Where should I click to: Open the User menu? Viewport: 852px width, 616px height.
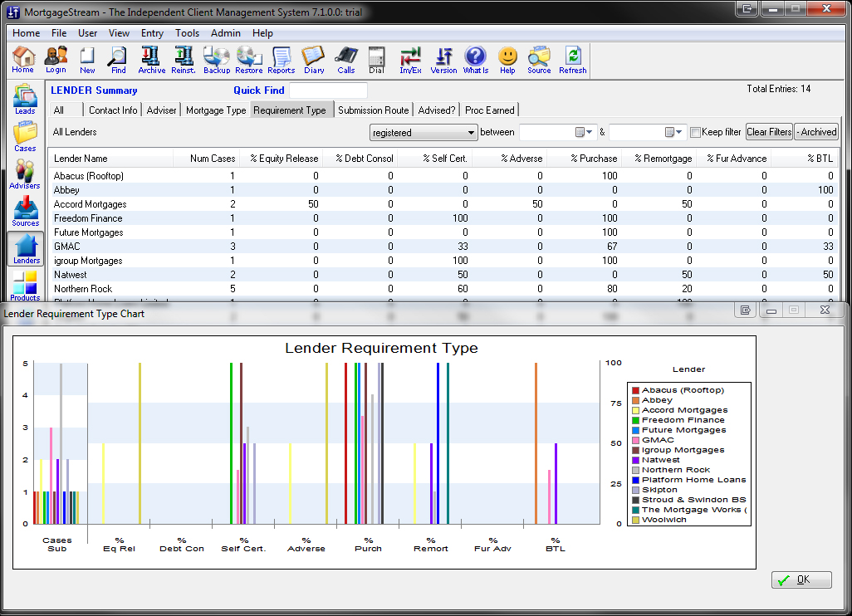(87, 33)
